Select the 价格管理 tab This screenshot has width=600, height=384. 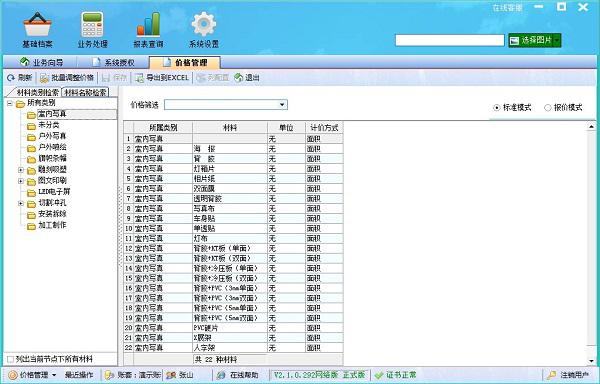click(185, 62)
